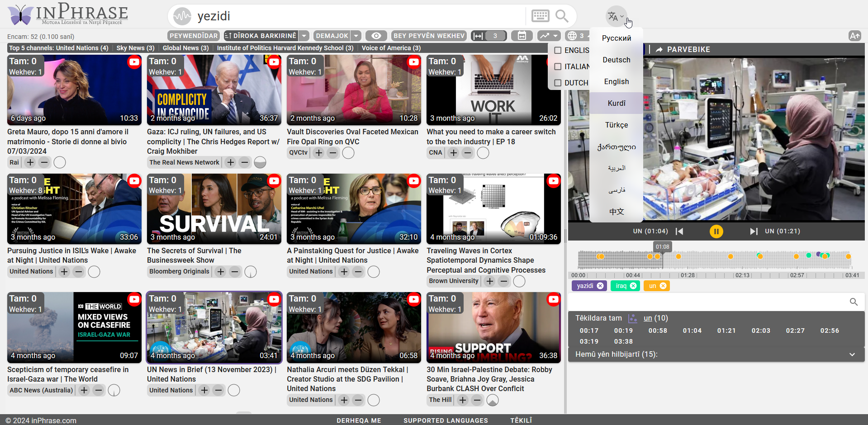Screen dimensions: 868x425
Task: Select Русский from language menu
Action: (x=617, y=38)
